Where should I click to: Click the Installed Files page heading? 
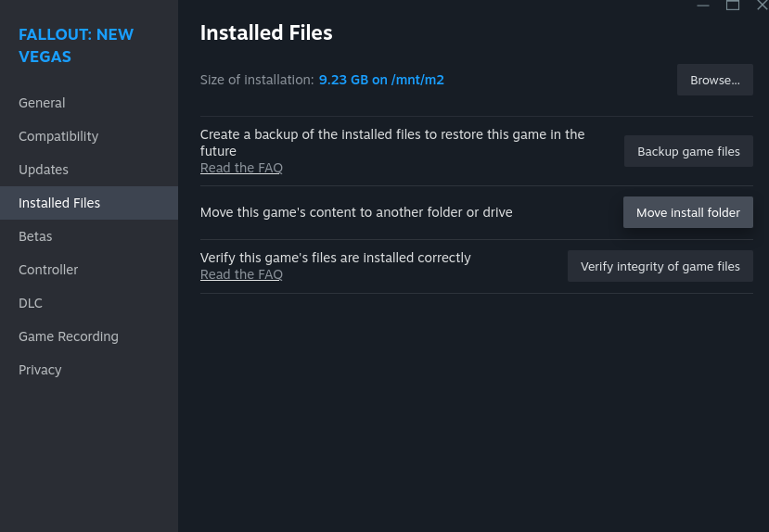click(266, 32)
